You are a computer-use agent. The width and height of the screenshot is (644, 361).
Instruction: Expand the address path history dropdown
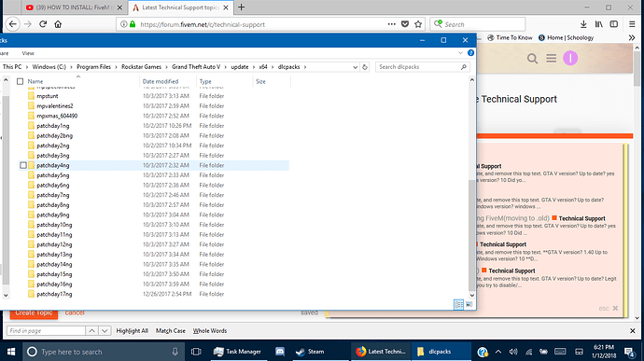(356, 67)
